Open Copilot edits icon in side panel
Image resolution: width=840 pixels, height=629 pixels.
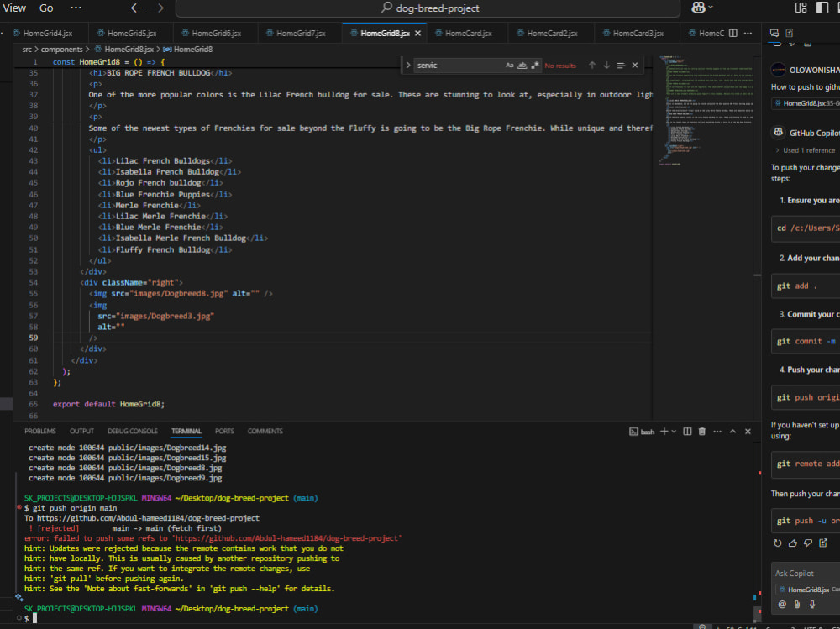790,34
